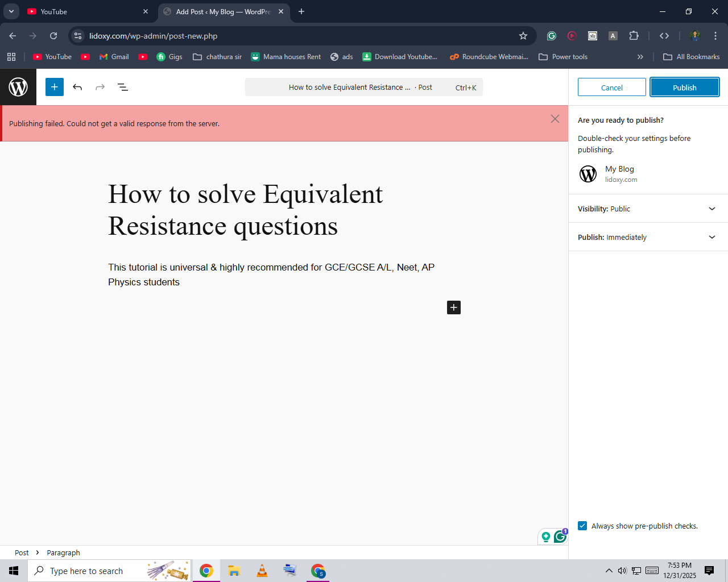This screenshot has height=582, width=728.
Task: Expand the Visibility: Public setting
Action: [648, 209]
